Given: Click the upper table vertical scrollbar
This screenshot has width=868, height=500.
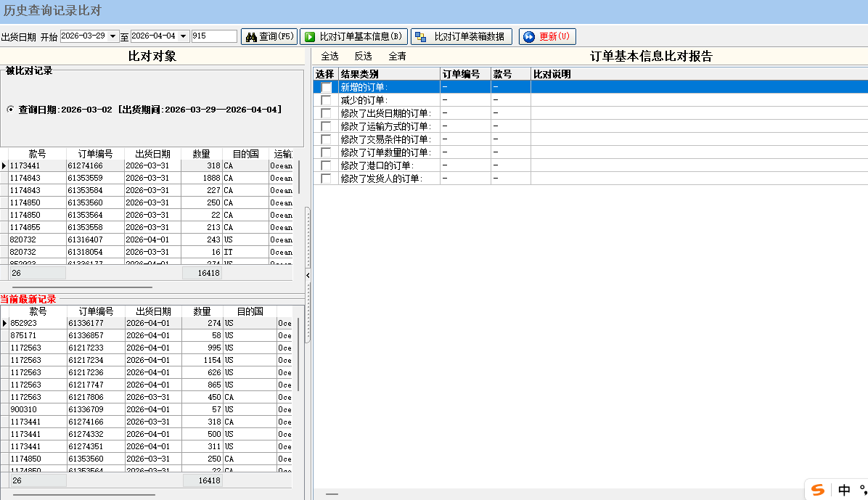Looking at the screenshot, I should (x=299, y=177).
